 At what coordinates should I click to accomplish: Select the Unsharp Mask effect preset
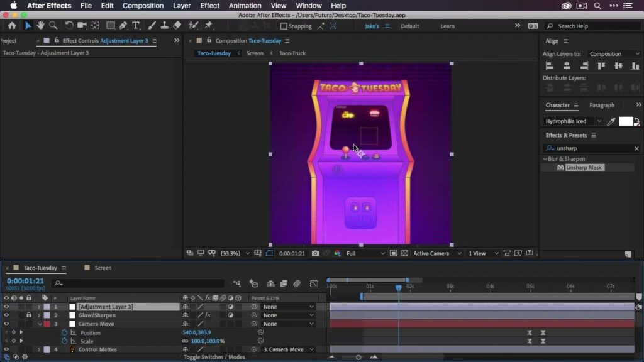click(584, 168)
